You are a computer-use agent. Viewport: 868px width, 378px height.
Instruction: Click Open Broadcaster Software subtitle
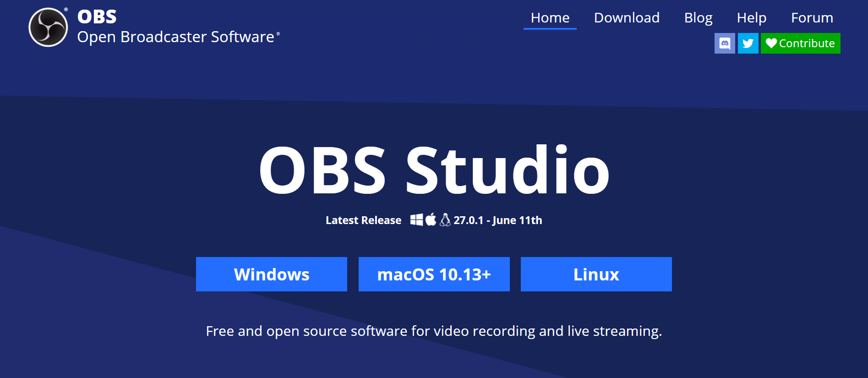[176, 37]
